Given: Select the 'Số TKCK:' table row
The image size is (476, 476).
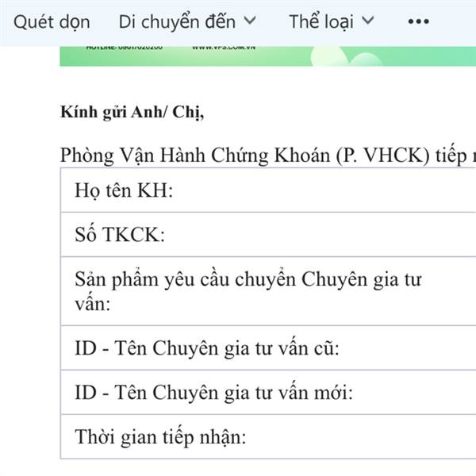Looking at the screenshot, I should click(x=268, y=234).
